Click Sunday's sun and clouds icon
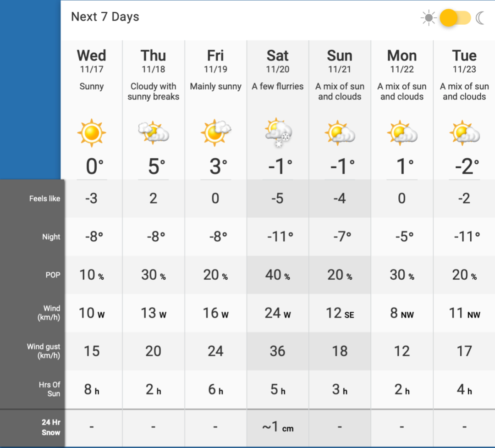Image resolution: width=495 pixels, height=448 pixels. (340, 133)
